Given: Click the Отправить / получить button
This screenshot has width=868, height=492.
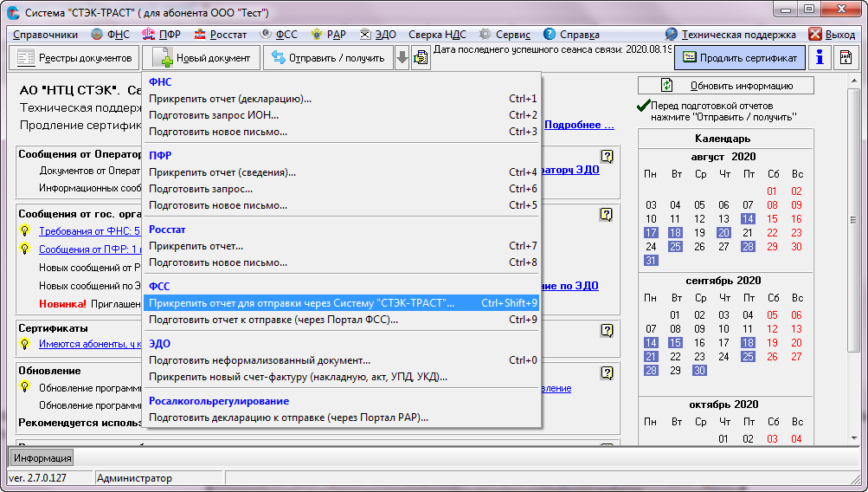Looking at the screenshot, I should point(328,58).
